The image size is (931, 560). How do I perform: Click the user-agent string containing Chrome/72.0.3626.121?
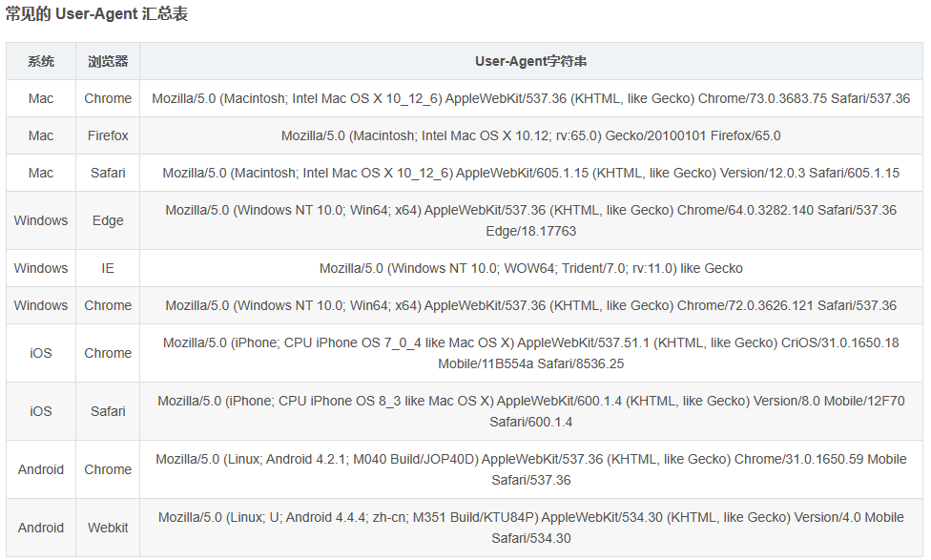pyautogui.click(x=530, y=305)
